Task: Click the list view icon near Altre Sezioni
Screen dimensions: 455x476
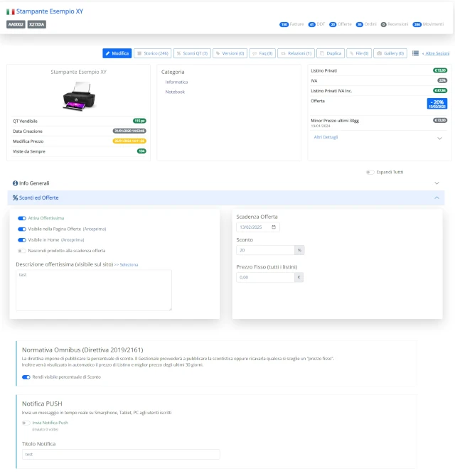Action: (415, 53)
